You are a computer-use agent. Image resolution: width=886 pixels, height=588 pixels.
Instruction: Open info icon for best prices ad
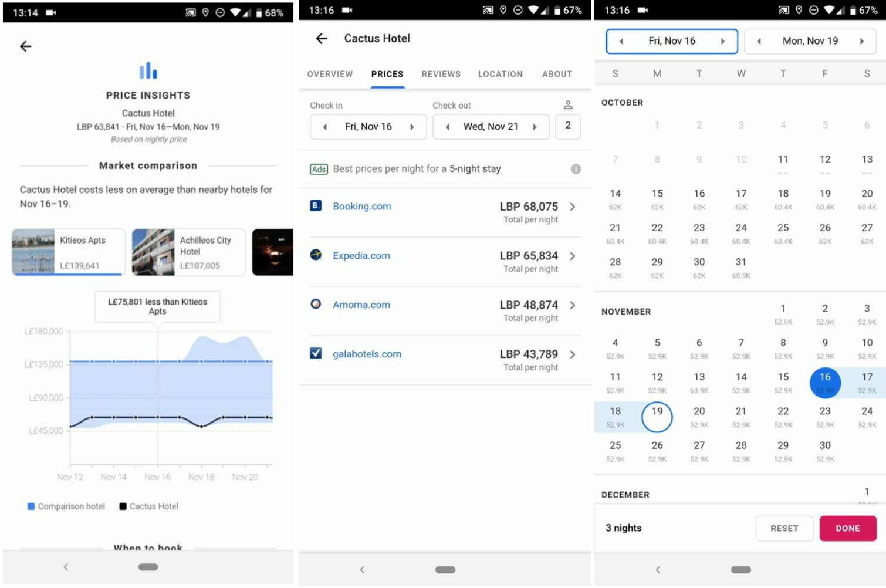576,169
